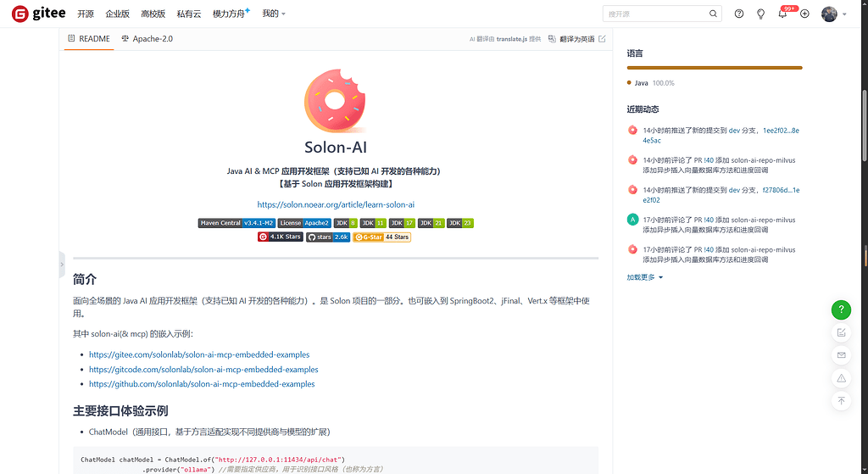Open the 高校版 menu item

(153, 14)
